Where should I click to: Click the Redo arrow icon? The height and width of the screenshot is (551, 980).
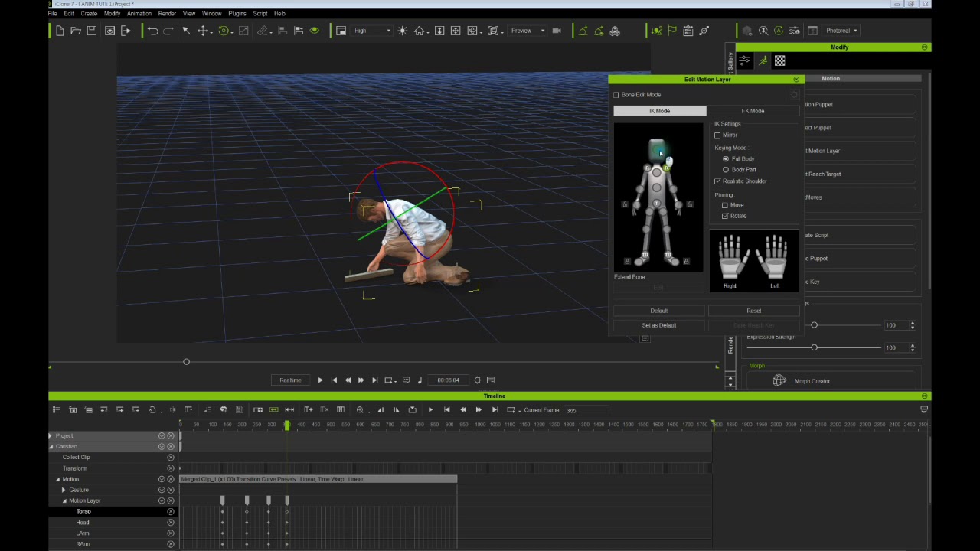pos(168,31)
